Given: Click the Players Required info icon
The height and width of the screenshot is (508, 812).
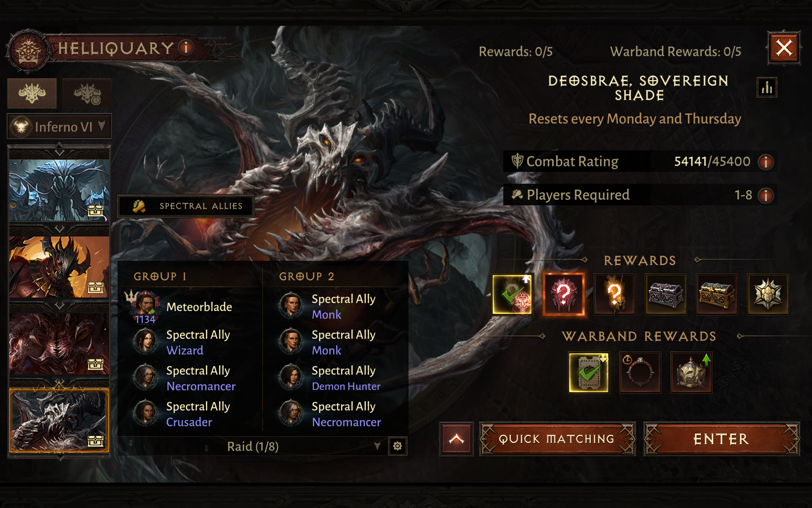Looking at the screenshot, I should click(x=766, y=195).
